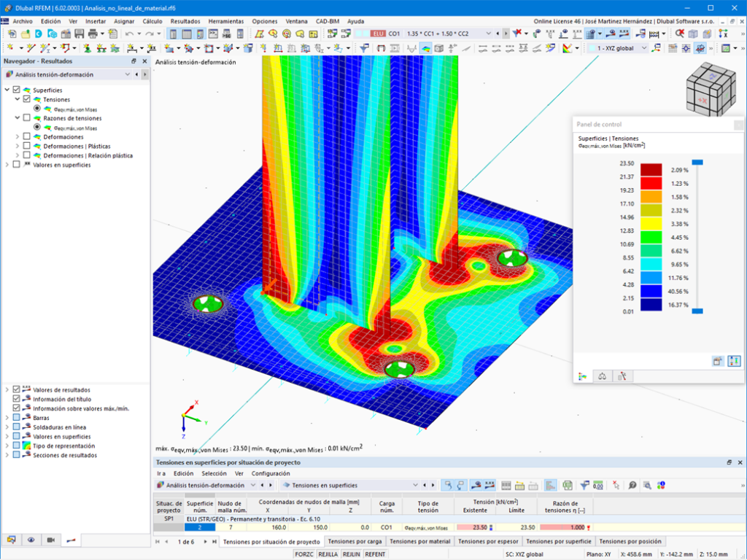Click the REJILLA status bar button
This screenshot has width=747, height=560.
click(x=328, y=554)
